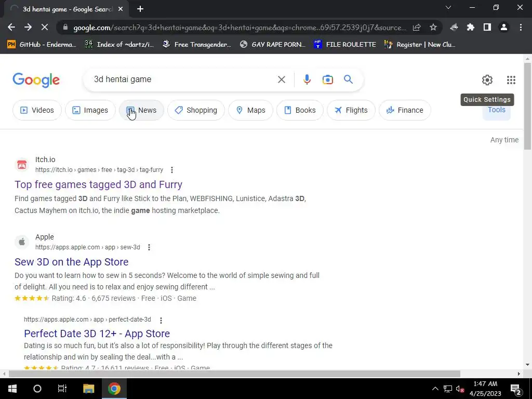Click the horizontal page scrollbar thumb
532x399 pixels.
pyautogui.click(x=234, y=374)
